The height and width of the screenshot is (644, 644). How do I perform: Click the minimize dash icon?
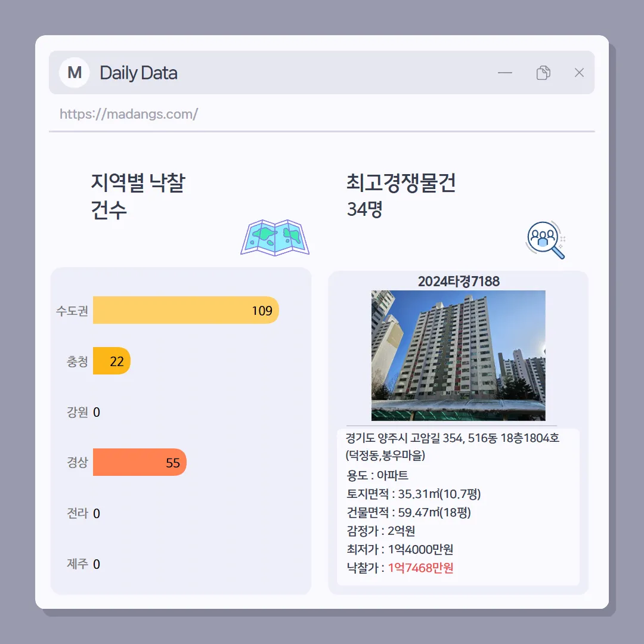[x=505, y=73]
